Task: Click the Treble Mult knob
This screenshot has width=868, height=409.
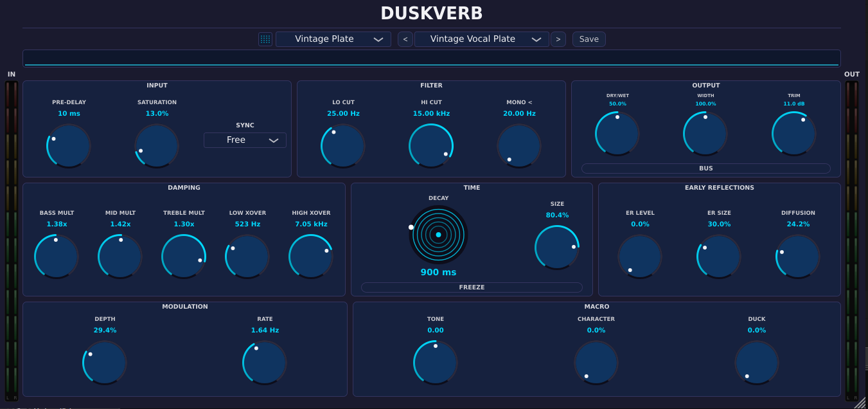Action: pos(184,256)
